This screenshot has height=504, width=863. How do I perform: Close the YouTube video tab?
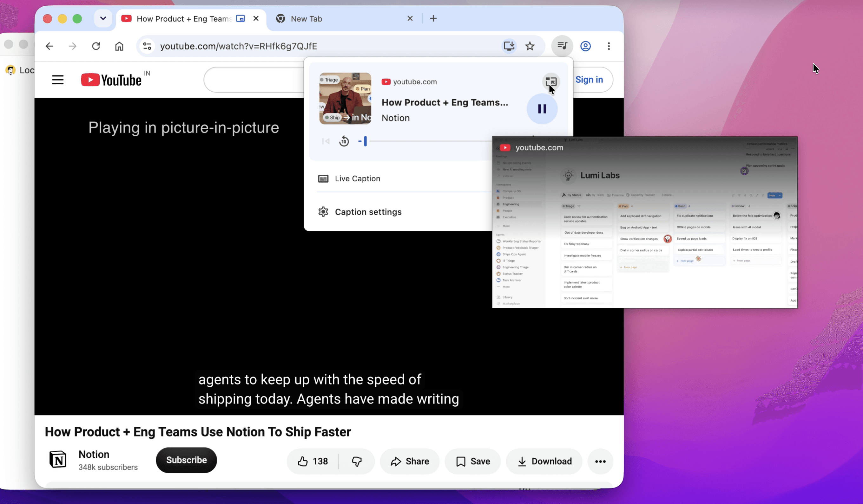click(x=256, y=18)
